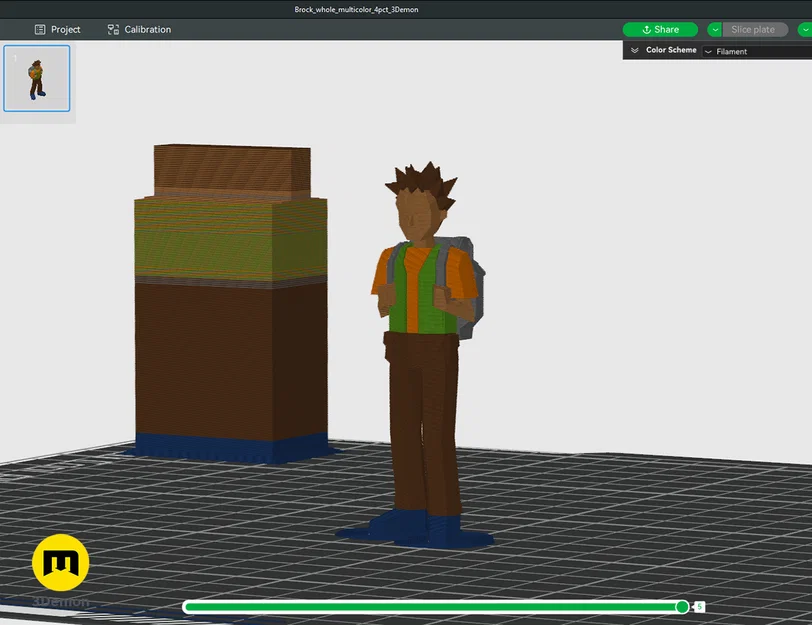Click the upload arrow icon inside Share

(647, 30)
